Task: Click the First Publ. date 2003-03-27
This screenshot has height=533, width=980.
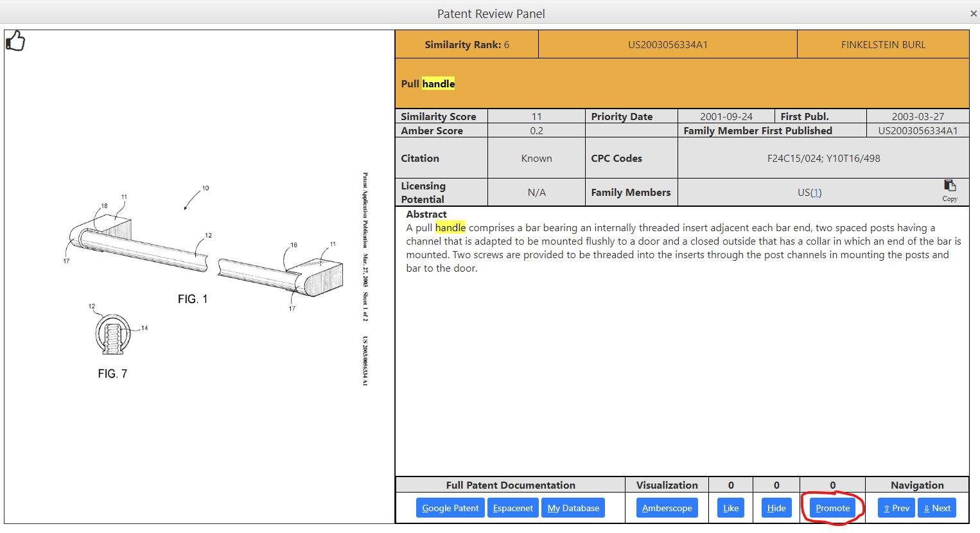Action: point(918,116)
